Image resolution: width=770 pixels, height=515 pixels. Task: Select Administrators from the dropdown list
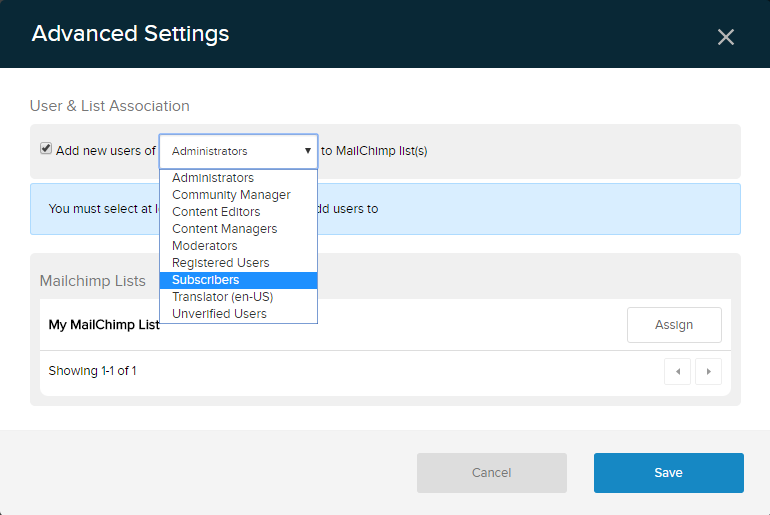[x=213, y=178]
